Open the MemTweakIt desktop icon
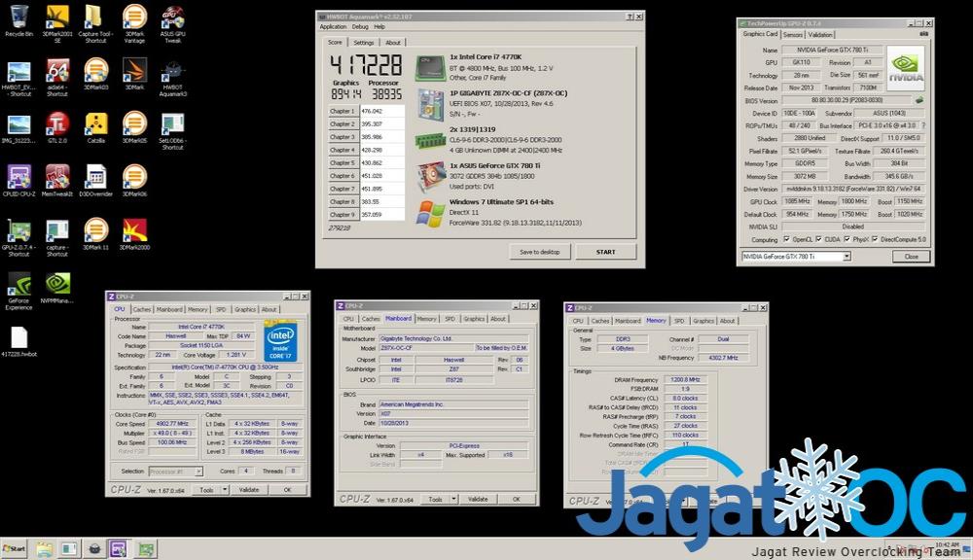Viewport: 973px width, 560px height. point(57,181)
